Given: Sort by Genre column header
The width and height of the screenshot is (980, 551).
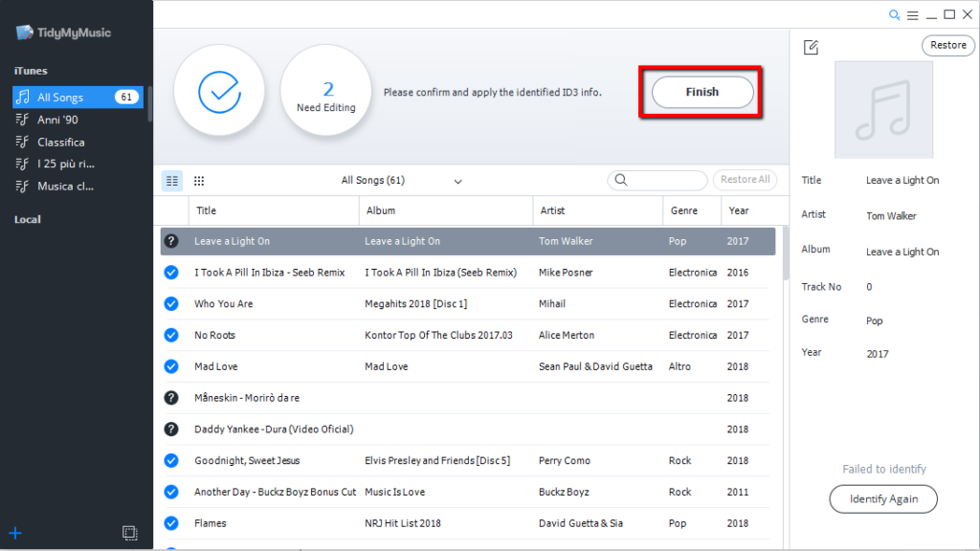Looking at the screenshot, I should click(691, 210).
